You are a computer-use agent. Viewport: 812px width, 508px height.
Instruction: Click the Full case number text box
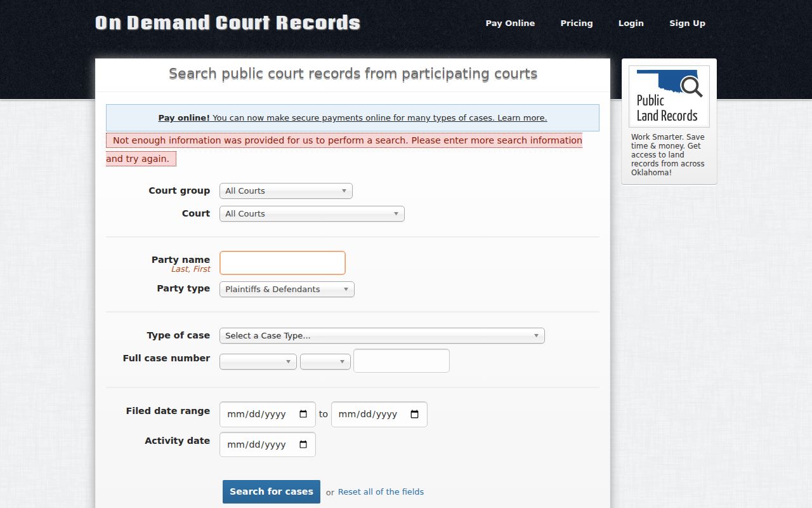point(402,361)
